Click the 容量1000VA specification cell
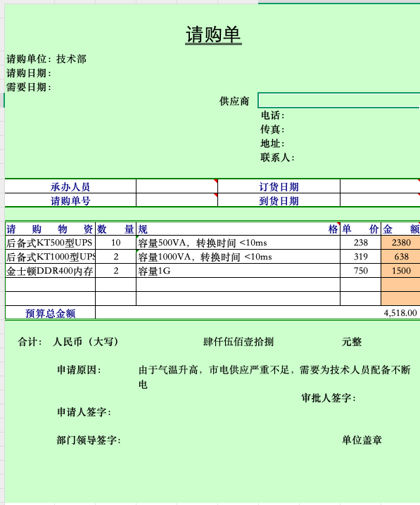The height and width of the screenshot is (505, 420). click(238, 257)
